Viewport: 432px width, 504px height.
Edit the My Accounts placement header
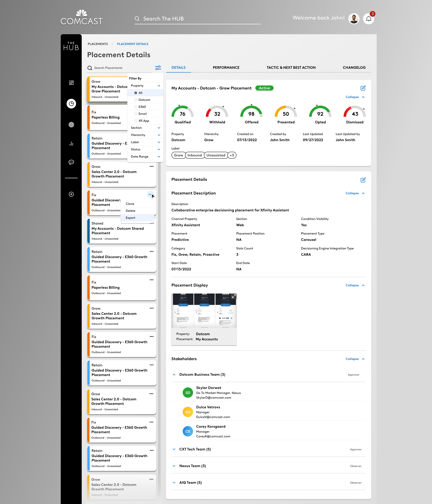(x=363, y=88)
